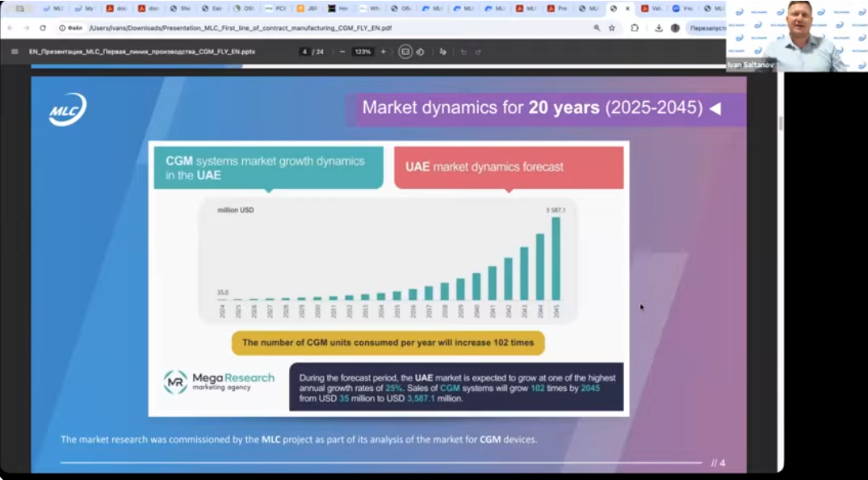Click the Перезапустить browser update button
Screen dimensions: 868x480
click(707, 27)
